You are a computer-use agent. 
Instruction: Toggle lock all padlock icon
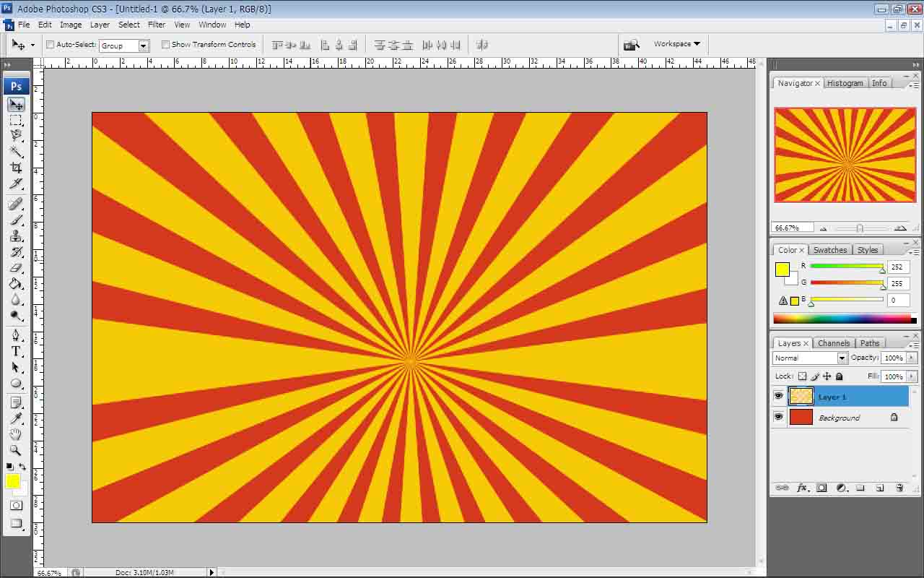[x=839, y=376]
